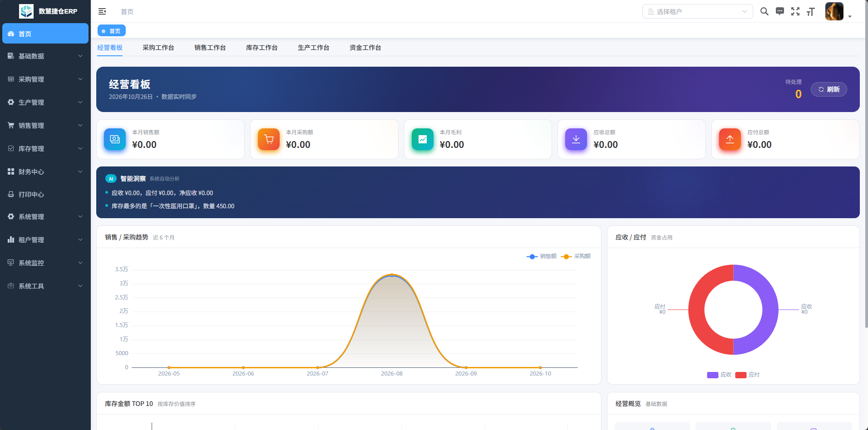868x430 pixels.
Task: Collapse the sidebar with the hamburger icon
Action: [x=102, y=11]
